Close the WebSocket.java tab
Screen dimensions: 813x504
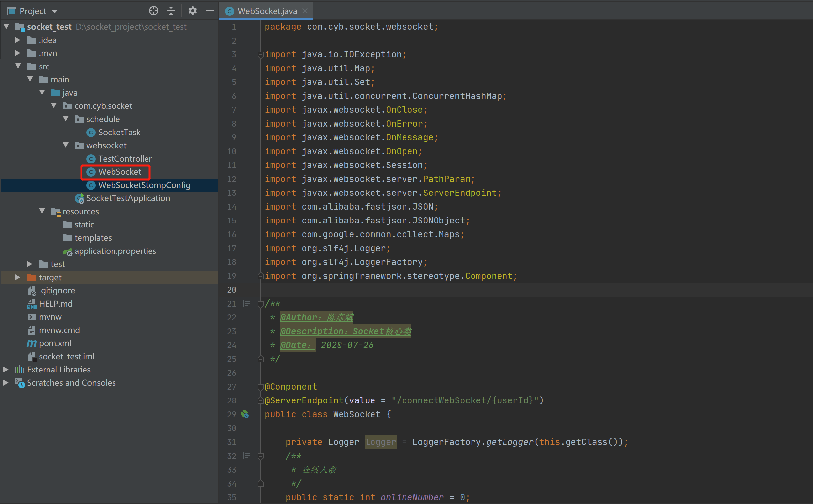(x=305, y=11)
